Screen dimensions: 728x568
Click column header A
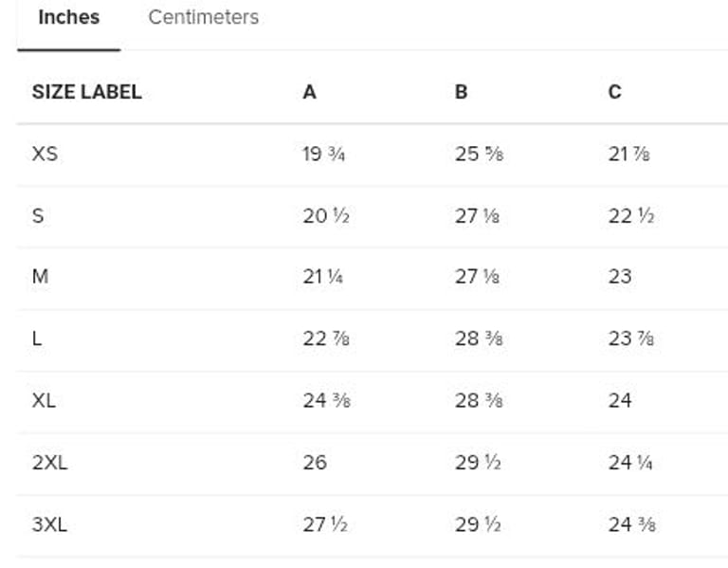click(x=309, y=92)
